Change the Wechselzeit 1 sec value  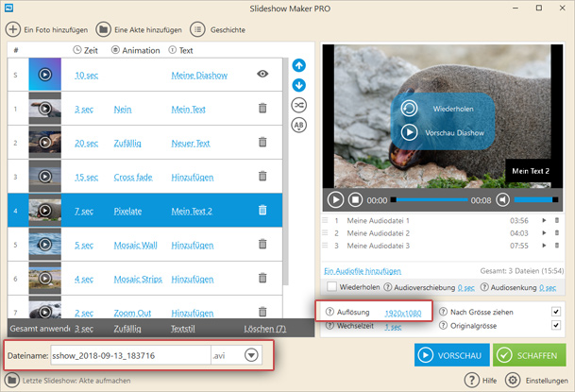click(393, 327)
